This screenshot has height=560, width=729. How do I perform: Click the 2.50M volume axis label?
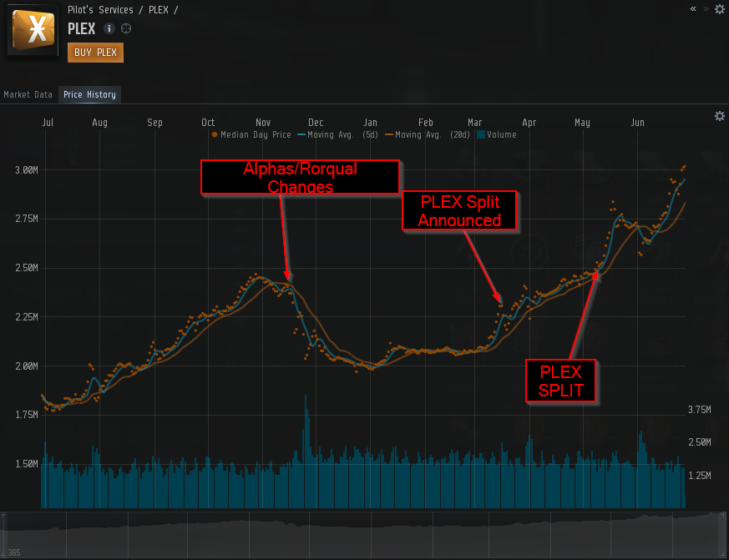pyautogui.click(x=700, y=442)
